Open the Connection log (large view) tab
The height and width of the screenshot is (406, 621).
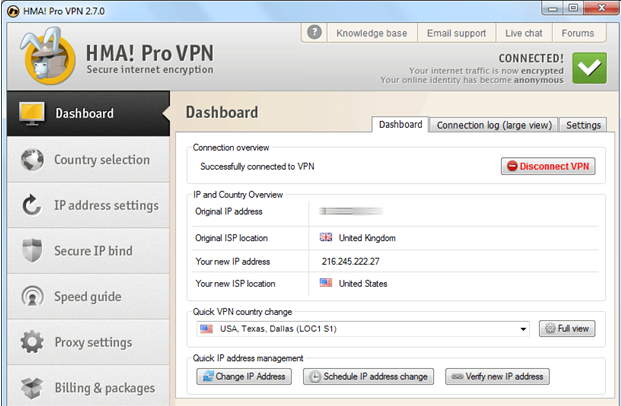pyautogui.click(x=494, y=125)
